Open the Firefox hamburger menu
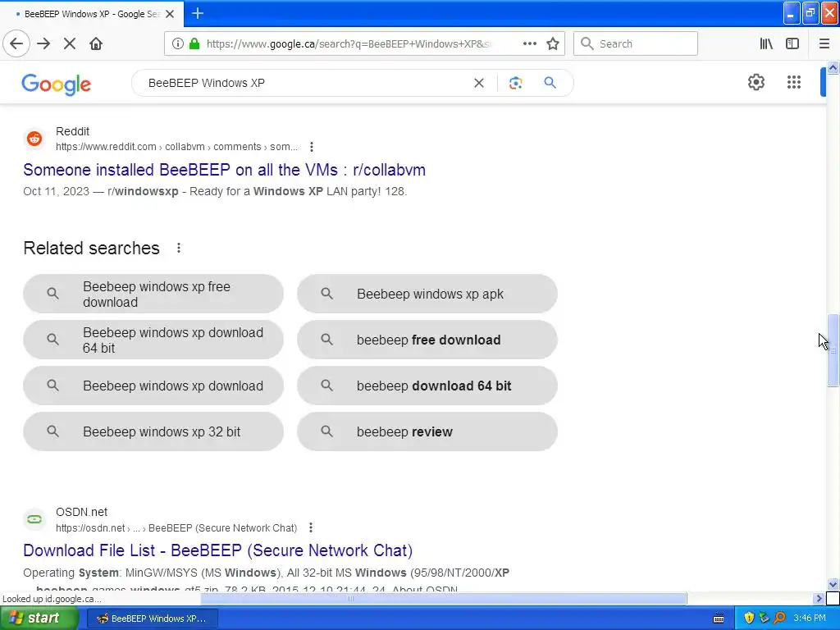Image resolution: width=840 pixels, height=630 pixels. tap(824, 44)
